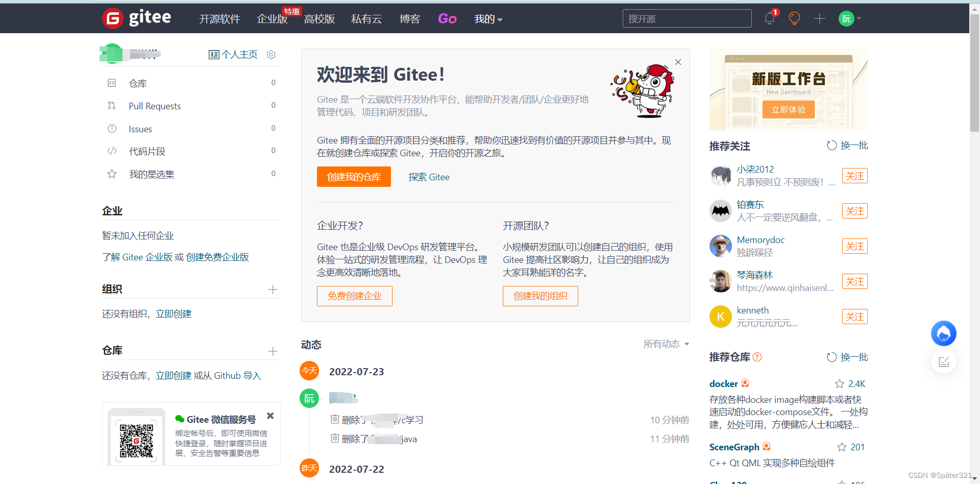Open 企业版 in the navigation
Screen dimensions: 980x484
tap(272, 19)
